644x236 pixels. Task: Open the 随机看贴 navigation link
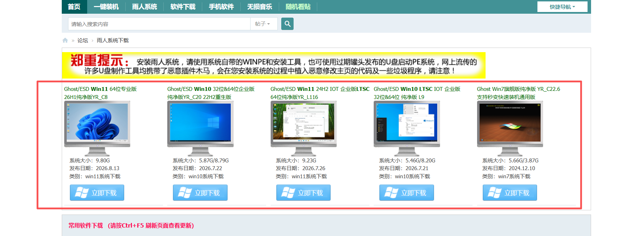[298, 7]
